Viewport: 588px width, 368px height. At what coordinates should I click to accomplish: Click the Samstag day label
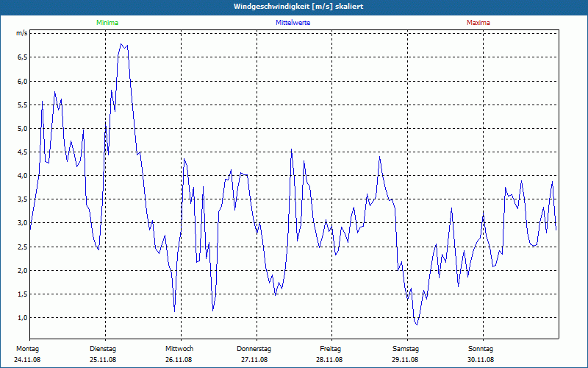(x=406, y=349)
